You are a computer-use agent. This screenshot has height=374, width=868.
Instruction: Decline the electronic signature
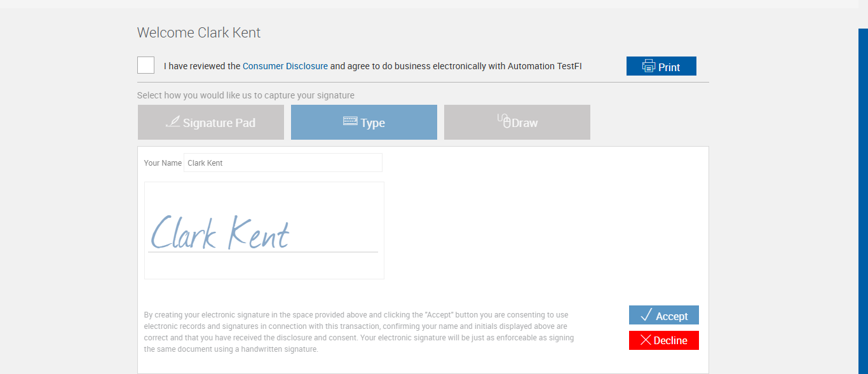pos(664,340)
